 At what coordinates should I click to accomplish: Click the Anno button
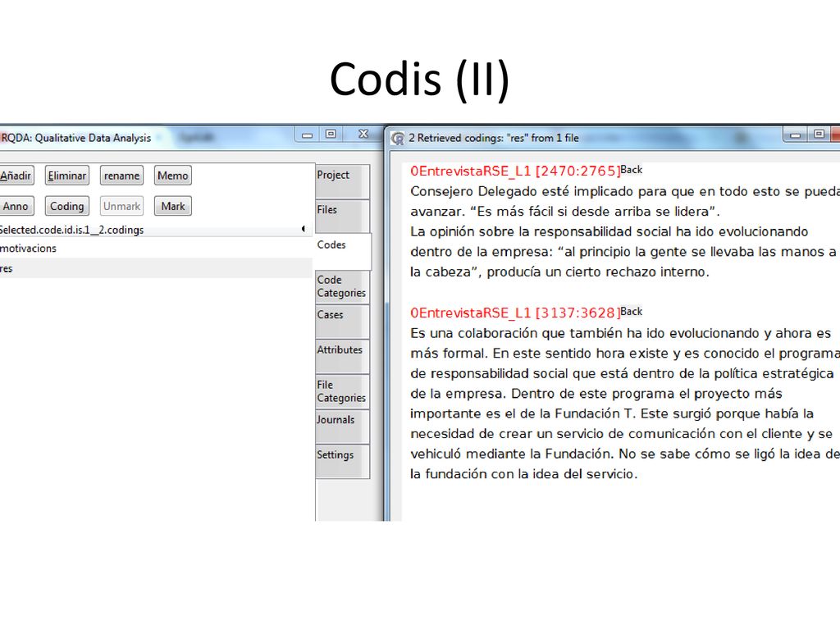[x=16, y=206]
